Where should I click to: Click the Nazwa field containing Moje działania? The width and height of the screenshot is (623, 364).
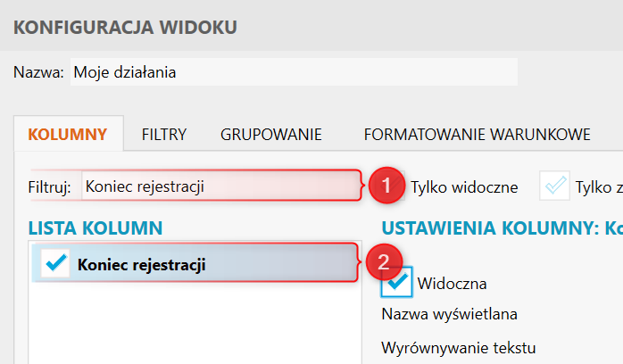pos(293,72)
